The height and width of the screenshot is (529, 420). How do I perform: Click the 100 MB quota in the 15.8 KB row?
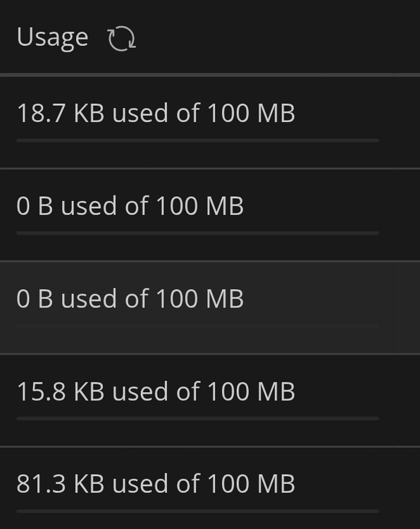point(252,391)
